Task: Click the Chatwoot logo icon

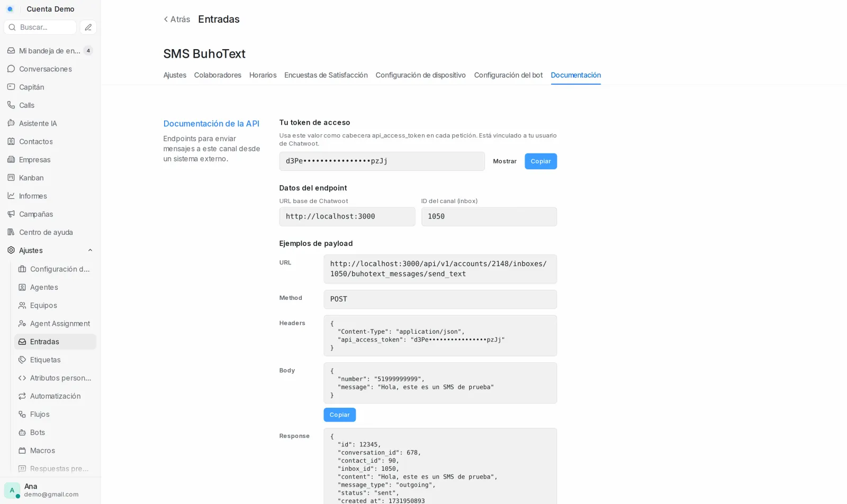Action: click(10, 9)
